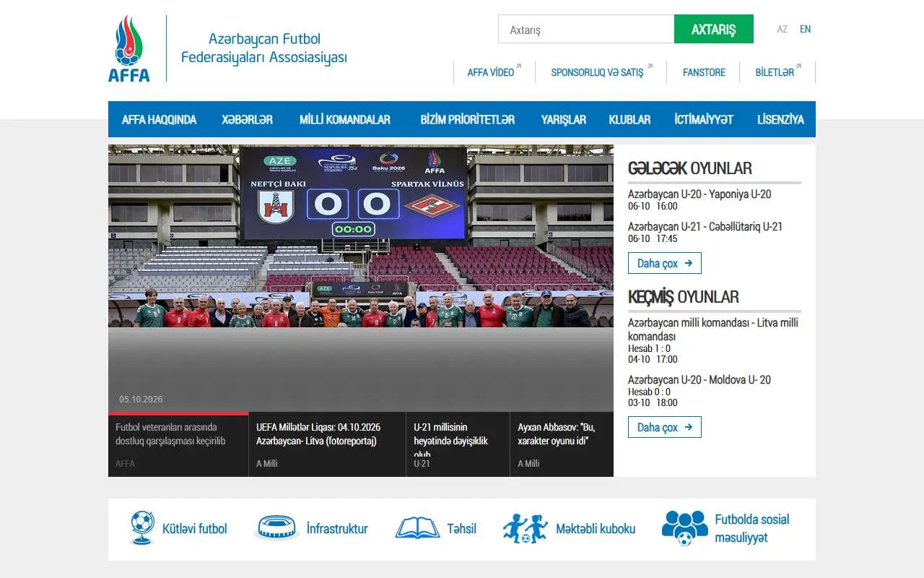
Task: Open Azərbaycan U-21 - Cəbəllütariq U-21 match
Action: point(705,227)
